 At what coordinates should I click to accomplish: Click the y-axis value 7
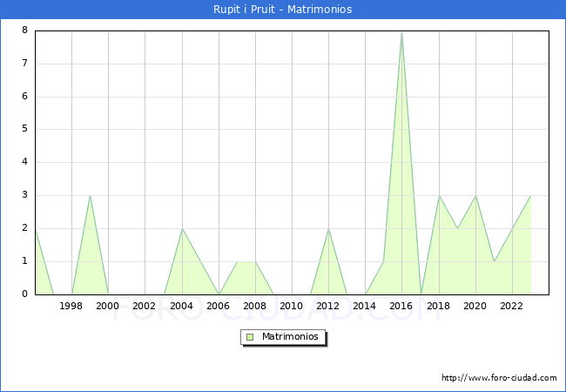pos(24,64)
